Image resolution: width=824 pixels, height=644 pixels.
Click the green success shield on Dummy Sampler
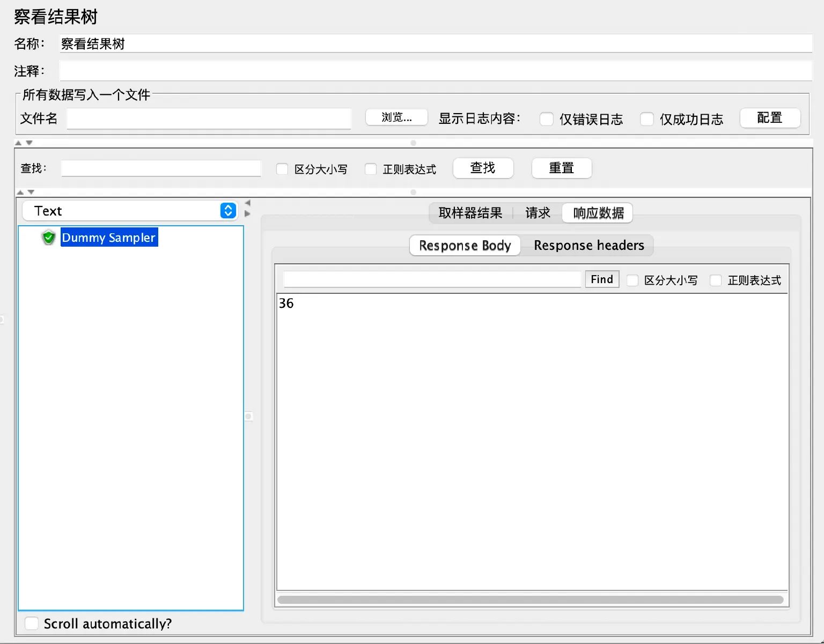(x=49, y=238)
